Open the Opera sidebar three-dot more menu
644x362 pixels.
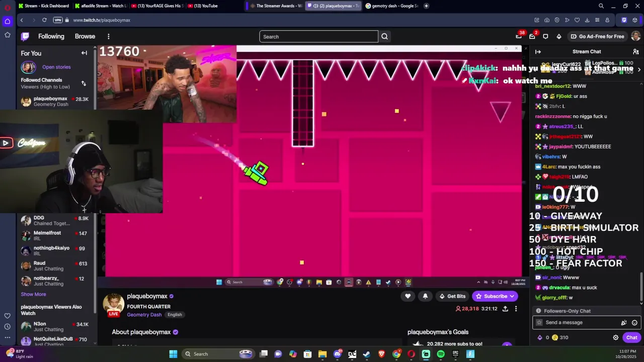point(7,338)
